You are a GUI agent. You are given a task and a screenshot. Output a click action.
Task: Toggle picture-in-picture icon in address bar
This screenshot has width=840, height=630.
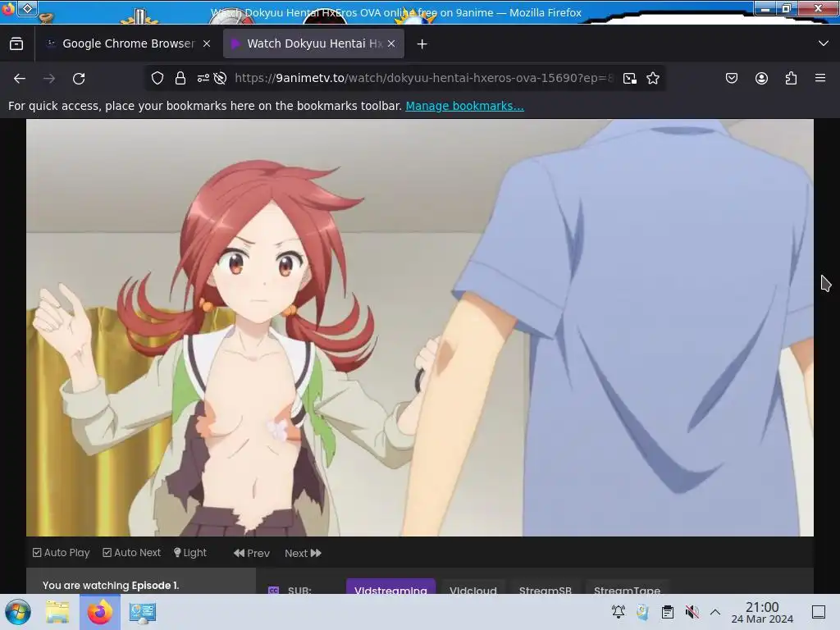[630, 78]
